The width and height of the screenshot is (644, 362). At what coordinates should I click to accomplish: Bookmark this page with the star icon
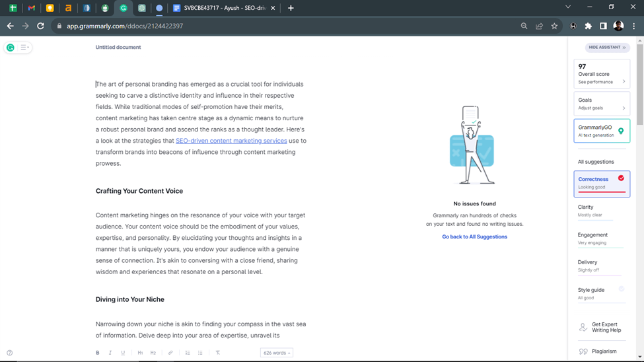554,26
